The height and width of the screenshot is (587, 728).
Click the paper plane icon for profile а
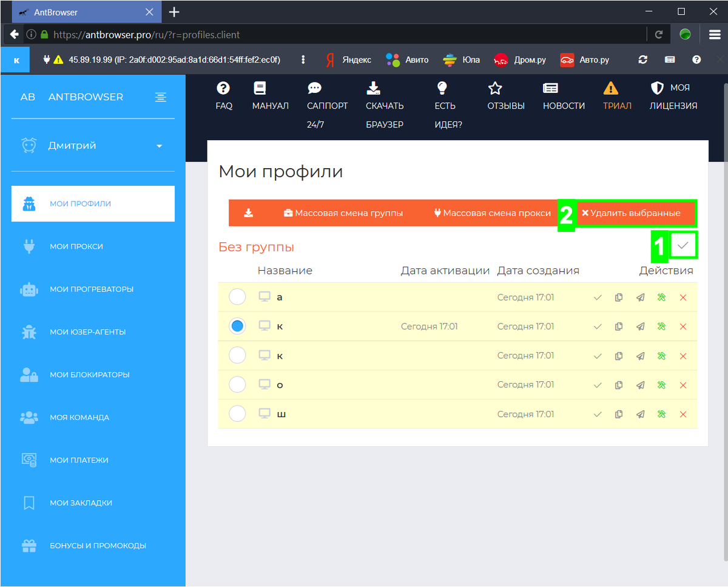click(x=640, y=297)
